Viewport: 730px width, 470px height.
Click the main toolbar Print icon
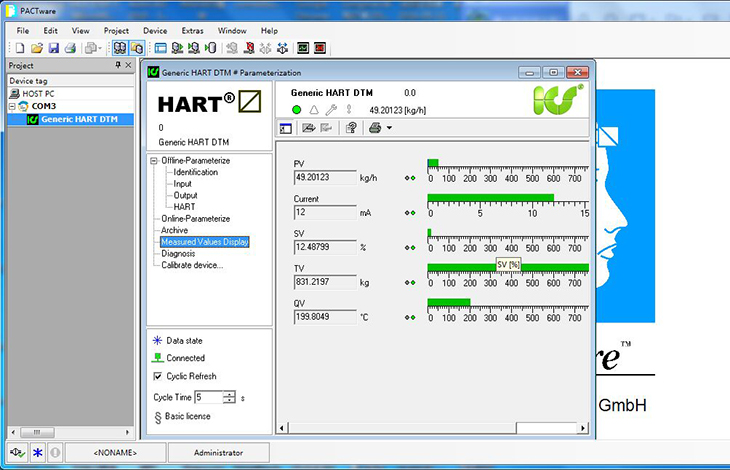point(70,48)
